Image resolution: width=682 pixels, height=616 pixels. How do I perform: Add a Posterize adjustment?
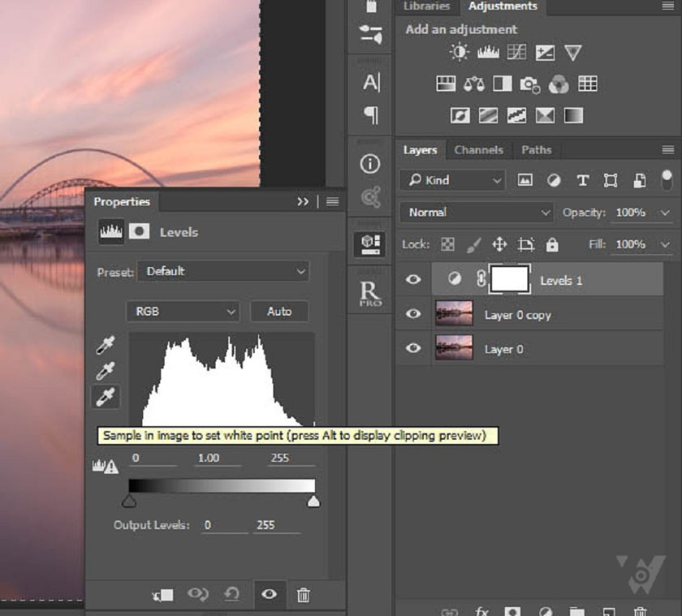pos(489,115)
